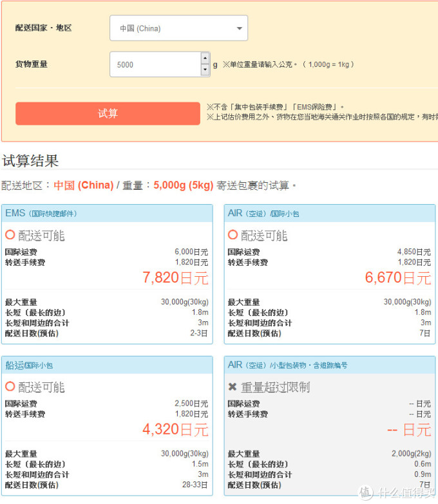Screen dimensions: 438x504
Task: Click the orange 试算 calculate button
Action: (x=108, y=113)
